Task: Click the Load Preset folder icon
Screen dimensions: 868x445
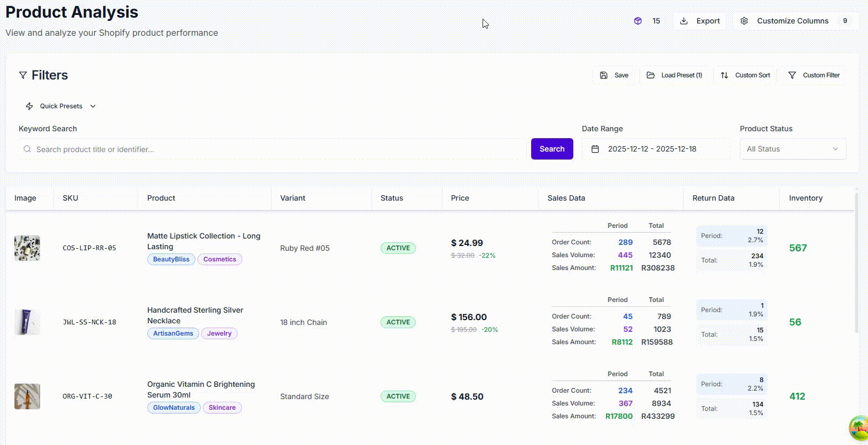Action: [651, 75]
